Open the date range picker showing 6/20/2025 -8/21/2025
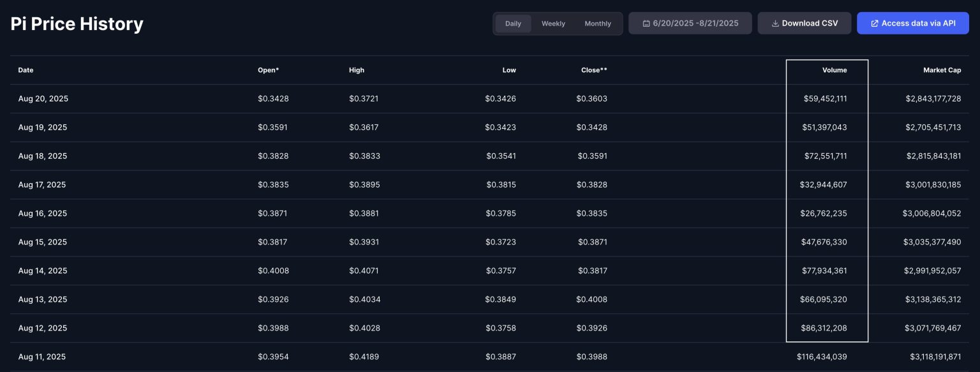This screenshot has width=980, height=372. 690,22
